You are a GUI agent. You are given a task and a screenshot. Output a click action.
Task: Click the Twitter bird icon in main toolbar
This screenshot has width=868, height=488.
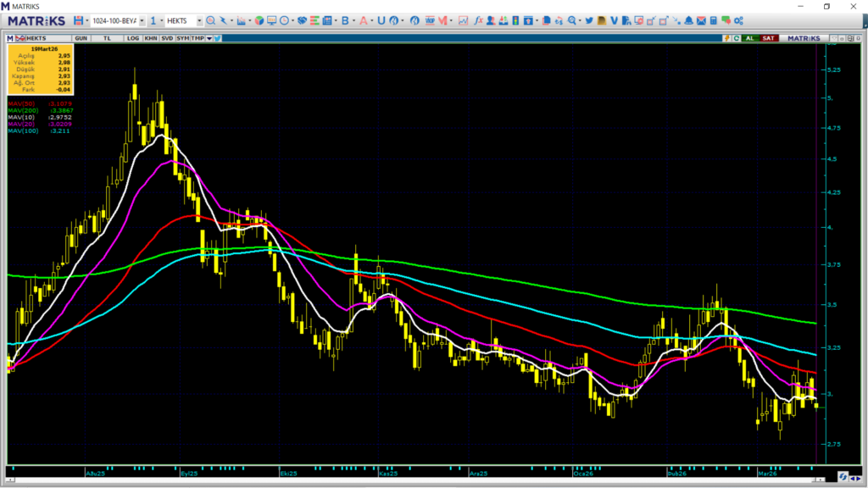click(x=589, y=20)
